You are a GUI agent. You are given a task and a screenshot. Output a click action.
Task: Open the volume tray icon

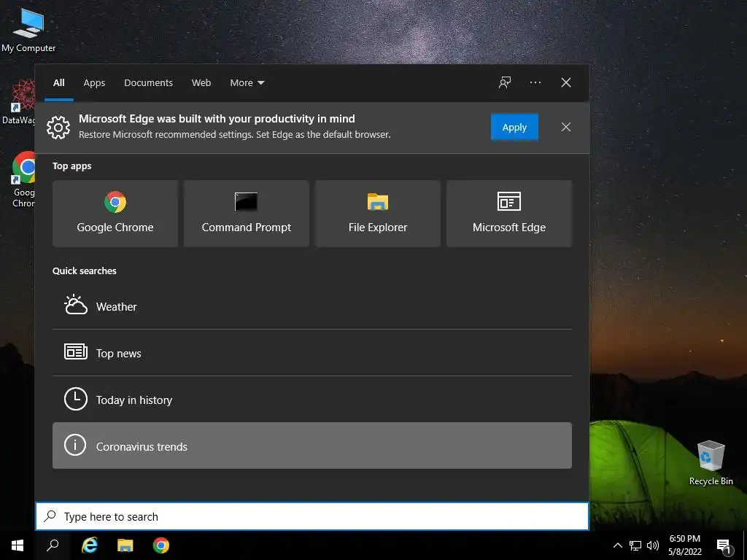[653, 545]
